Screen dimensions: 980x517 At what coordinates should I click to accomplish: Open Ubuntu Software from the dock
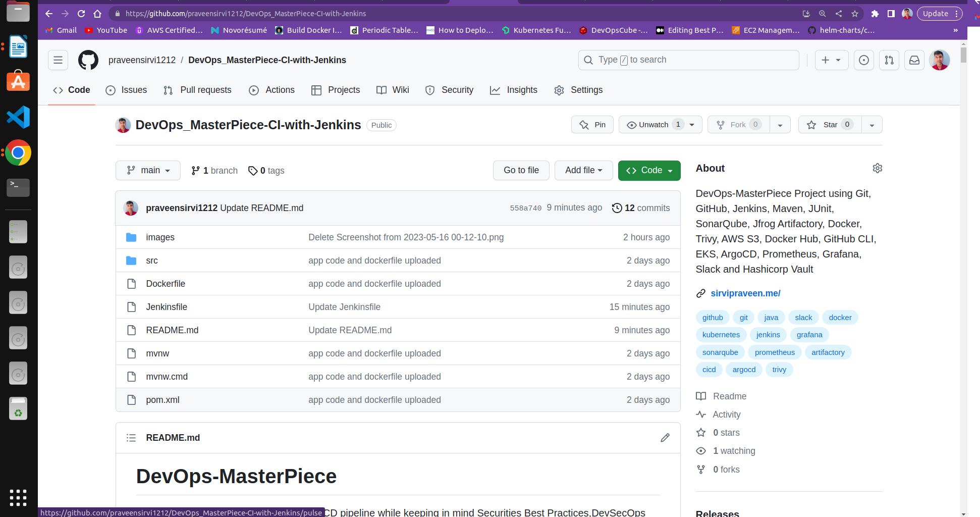pos(18,82)
